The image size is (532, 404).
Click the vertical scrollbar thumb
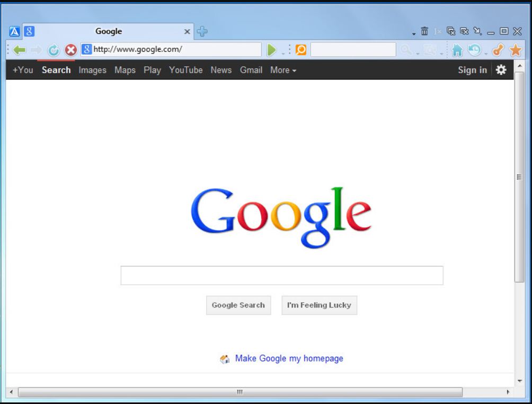click(x=519, y=177)
